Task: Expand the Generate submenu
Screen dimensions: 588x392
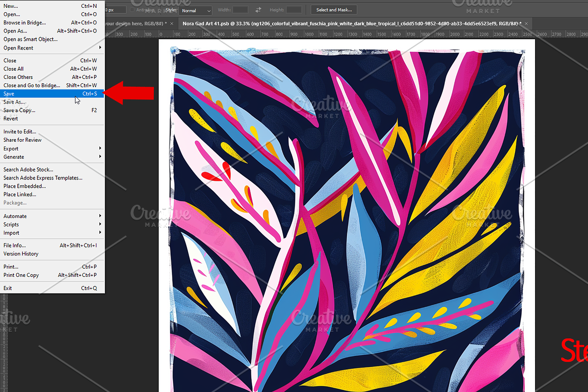Action: tap(52, 157)
